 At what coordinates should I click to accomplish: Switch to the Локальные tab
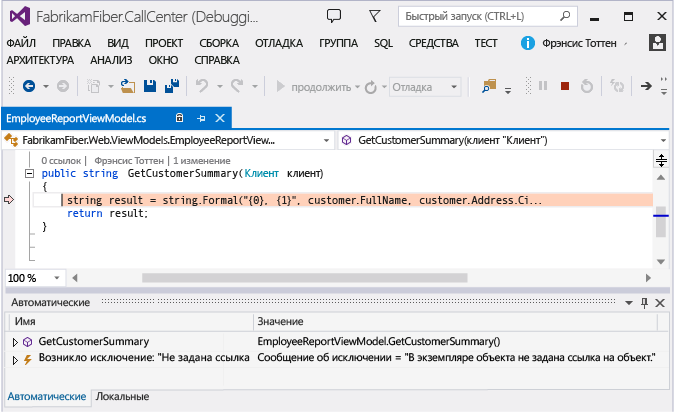122,397
